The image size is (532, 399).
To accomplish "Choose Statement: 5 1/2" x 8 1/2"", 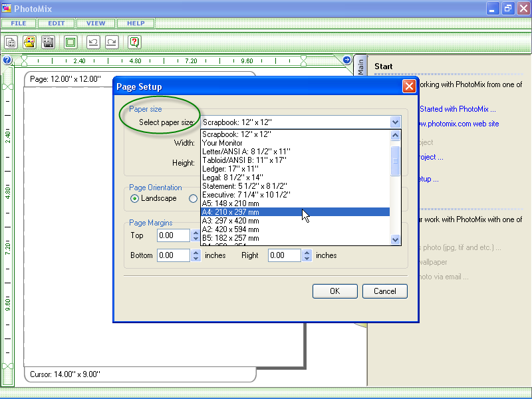I will tap(295, 186).
